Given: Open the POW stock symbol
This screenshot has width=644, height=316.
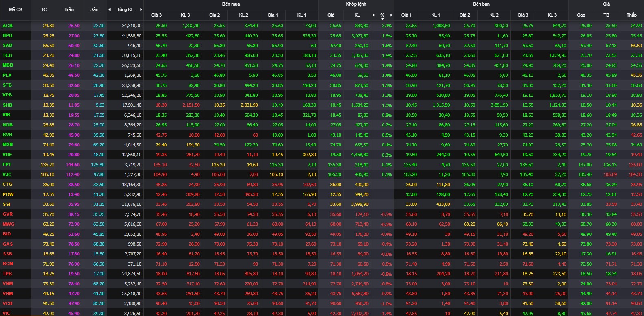Looking at the screenshot, I should coord(8,194).
